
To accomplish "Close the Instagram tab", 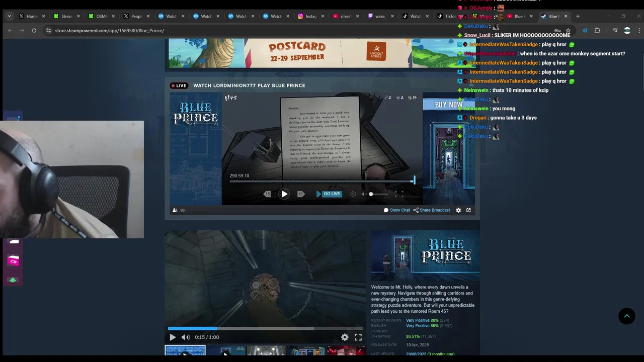I will 323,16.
